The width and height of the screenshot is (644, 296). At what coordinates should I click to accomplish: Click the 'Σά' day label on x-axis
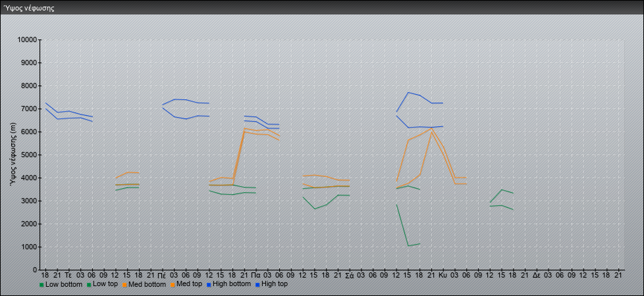(350, 276)
